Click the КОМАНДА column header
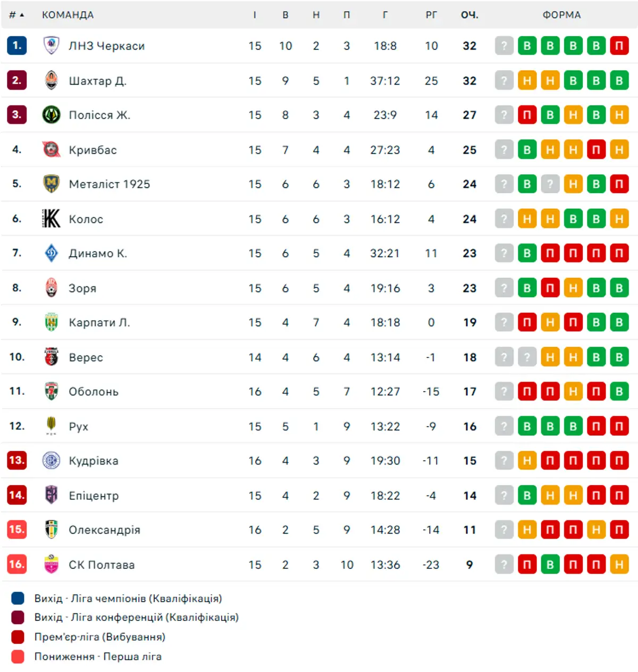 click(x=68, y=15)
